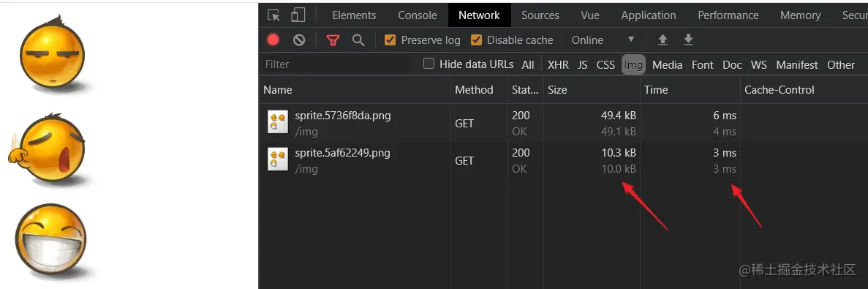The height and width of the screenshot is (289, 868).
Task: Select the sprite.5af62249.png request thumbnail
Action: [x=278, y=159]
